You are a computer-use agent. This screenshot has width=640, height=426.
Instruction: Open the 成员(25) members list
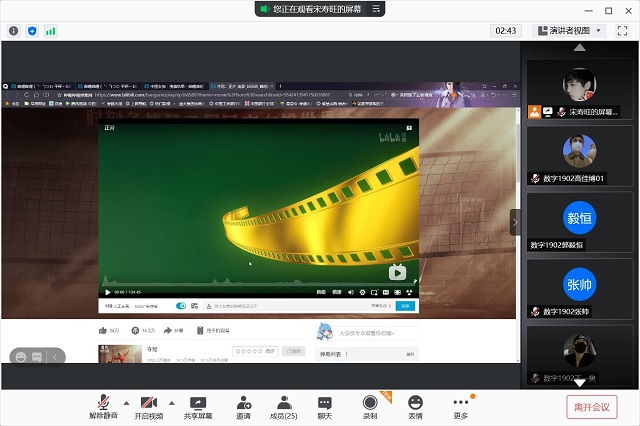pyautogui.click(x=284, y=402)
